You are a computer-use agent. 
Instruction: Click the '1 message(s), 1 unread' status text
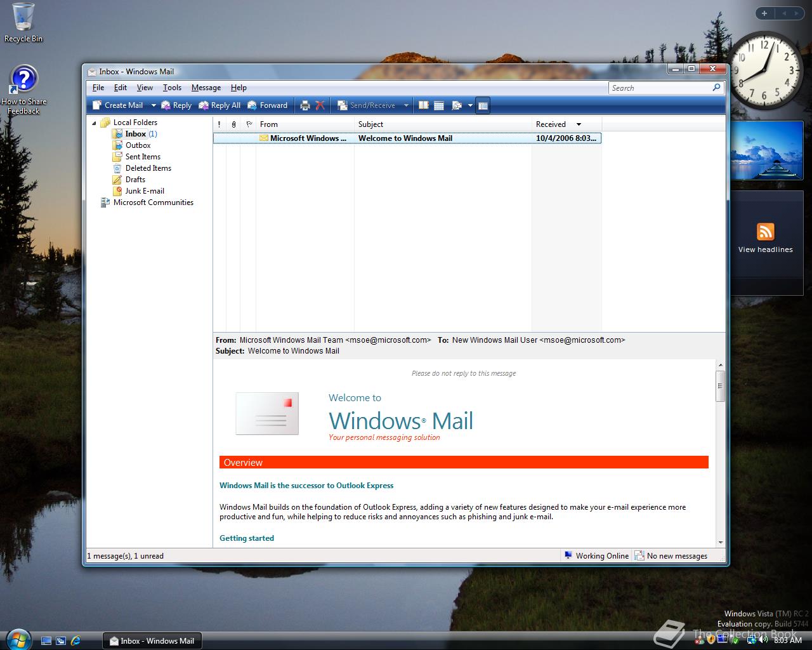pyautogui.click(x=126, y=556)
